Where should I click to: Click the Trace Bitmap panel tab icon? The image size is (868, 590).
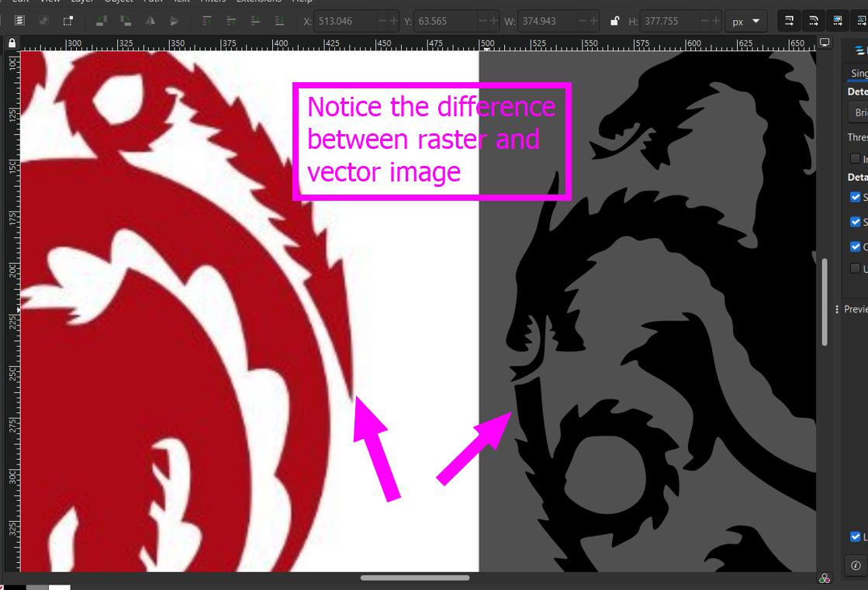[x=859, y=50]
